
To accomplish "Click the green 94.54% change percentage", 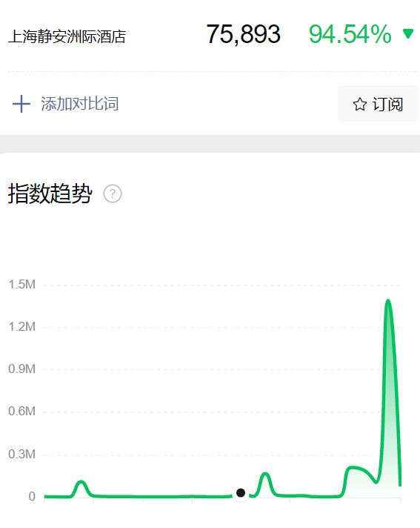I will click(x=350, y=34).
